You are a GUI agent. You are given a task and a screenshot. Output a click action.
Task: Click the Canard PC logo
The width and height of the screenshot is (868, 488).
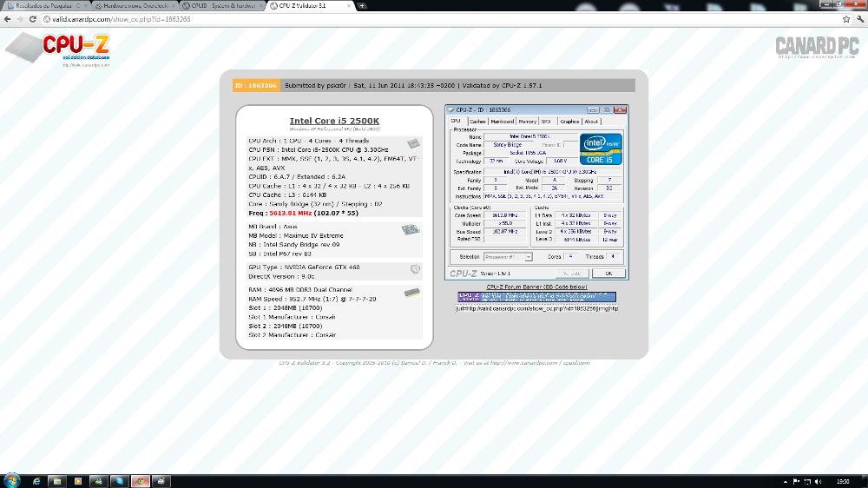(817, 47)
